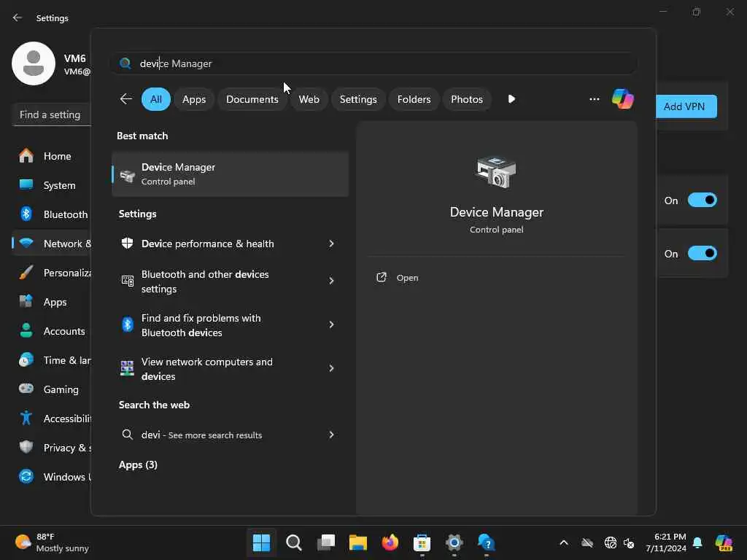
Task: Open Bluetooth section in Settings sidebar
Action: click(x=52, y=214)
